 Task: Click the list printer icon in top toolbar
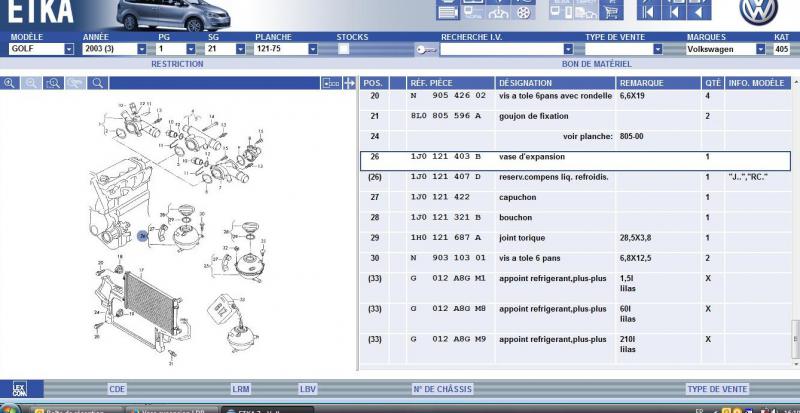tap(447, 12)
